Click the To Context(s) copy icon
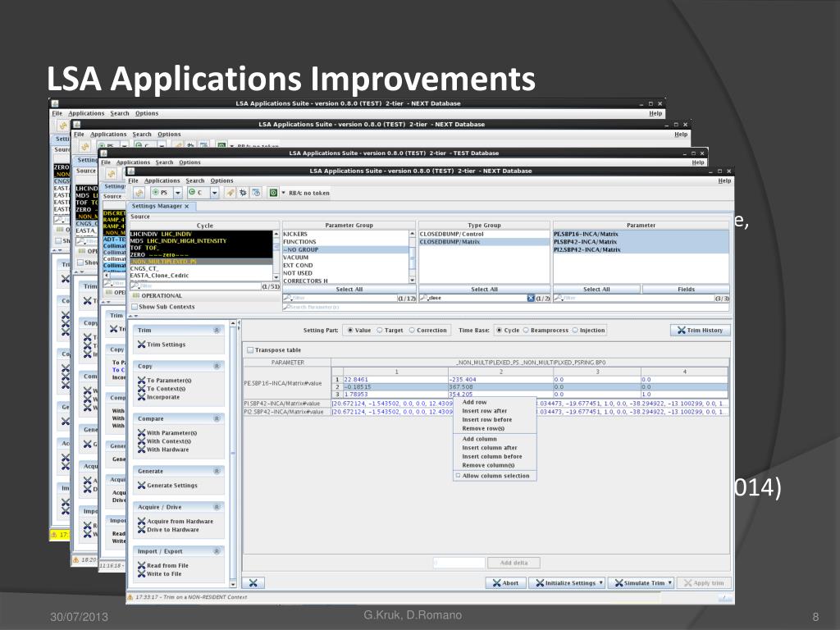This screenshot has height=630, width=840. point(141,389)
